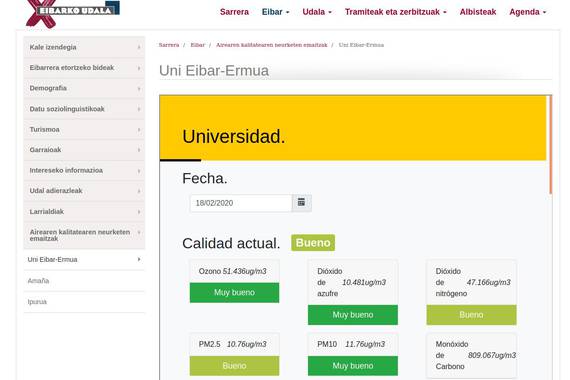The height and width of the screenshot is (380, 570).
Task: Expand Tramiteak eta zerbitzuak menu
Action: 396,12
